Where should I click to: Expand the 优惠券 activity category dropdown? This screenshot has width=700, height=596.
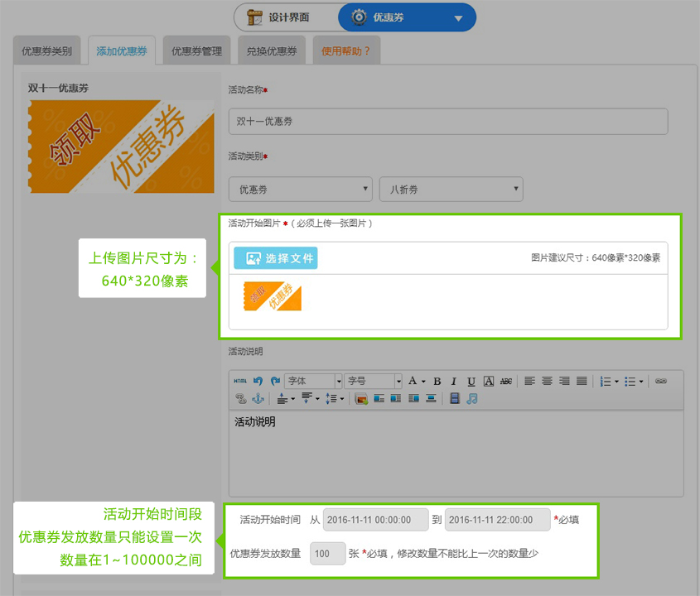point(301,190)
